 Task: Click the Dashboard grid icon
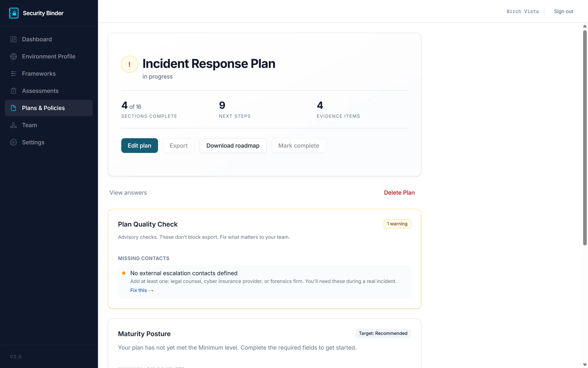point(13,39)
